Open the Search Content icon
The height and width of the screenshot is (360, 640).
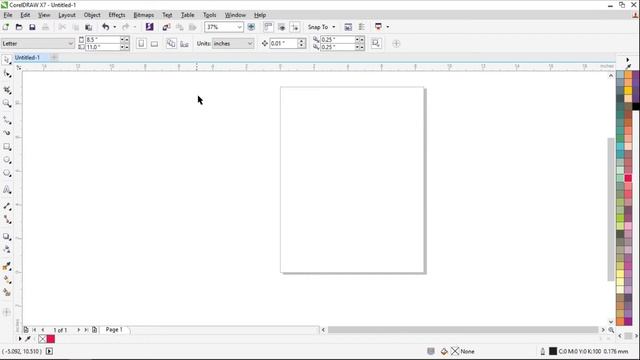pos(149,27)
